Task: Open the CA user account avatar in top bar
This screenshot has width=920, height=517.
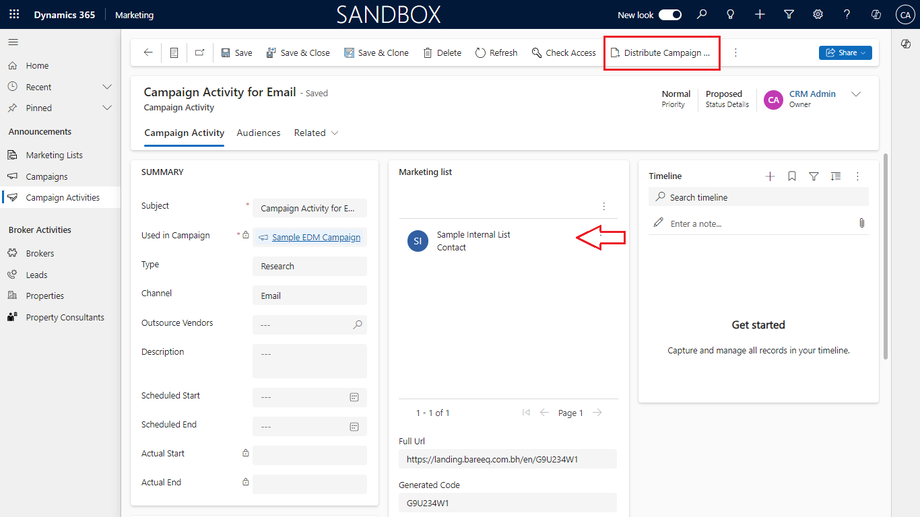Action: pyautogui.click(x=905, y=15)
